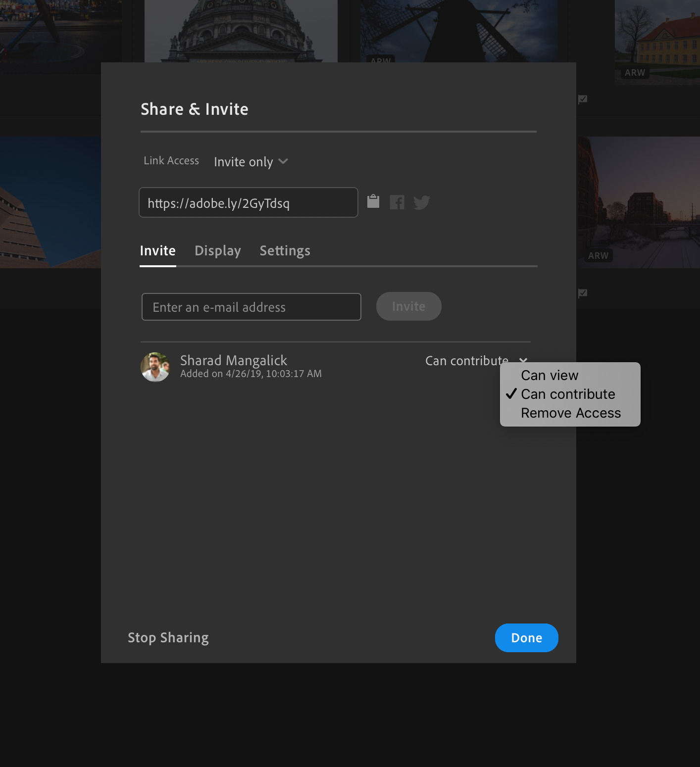This screenshot has width=700, height=767.
Task: Switch to the Display tab
Action: click(x=217, y=251)
